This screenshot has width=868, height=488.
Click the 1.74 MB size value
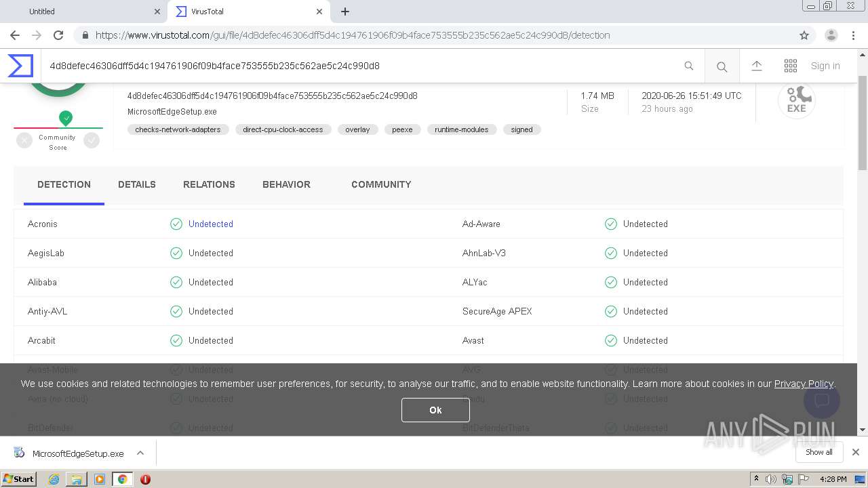[597, 96]
